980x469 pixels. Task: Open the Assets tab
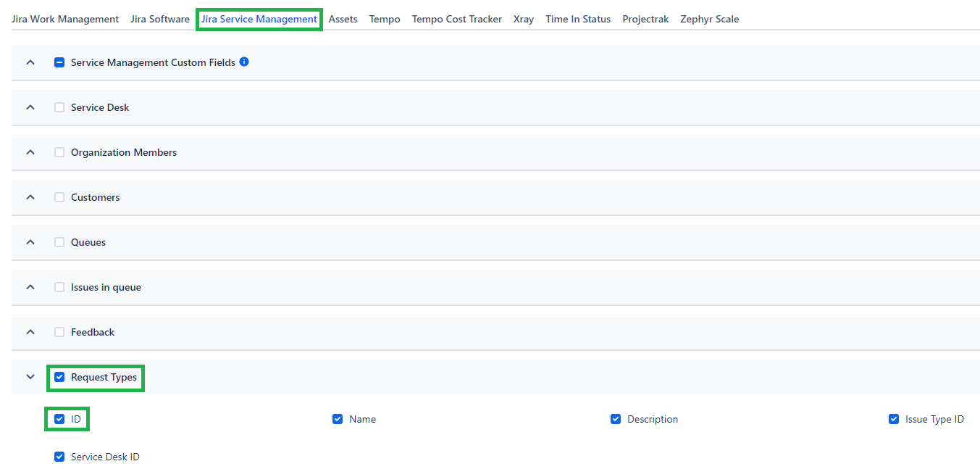[343, 20]
